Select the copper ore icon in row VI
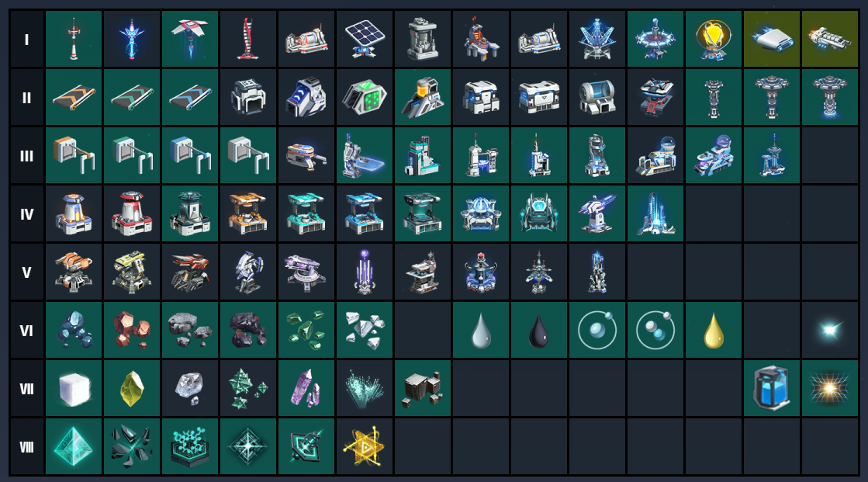868x482 pixels. click(x=132, y=330)
